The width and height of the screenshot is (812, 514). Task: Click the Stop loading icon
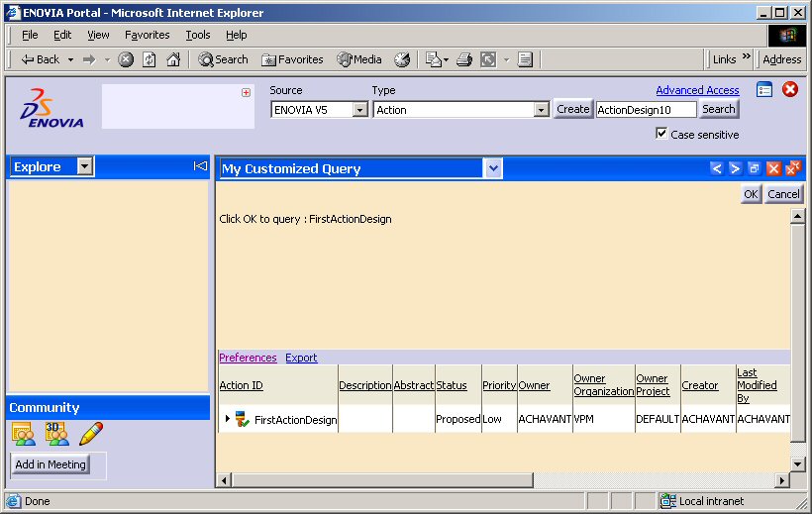(126, 59)
